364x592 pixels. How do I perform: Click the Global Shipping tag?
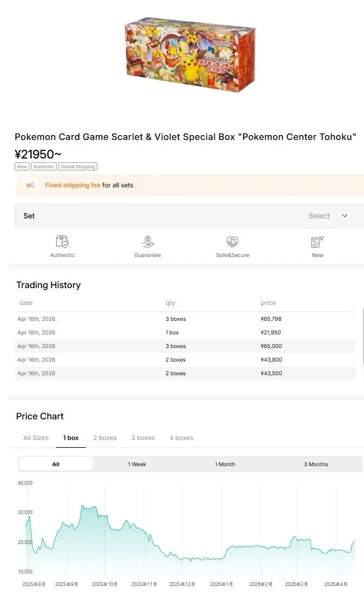click(78, 167)
